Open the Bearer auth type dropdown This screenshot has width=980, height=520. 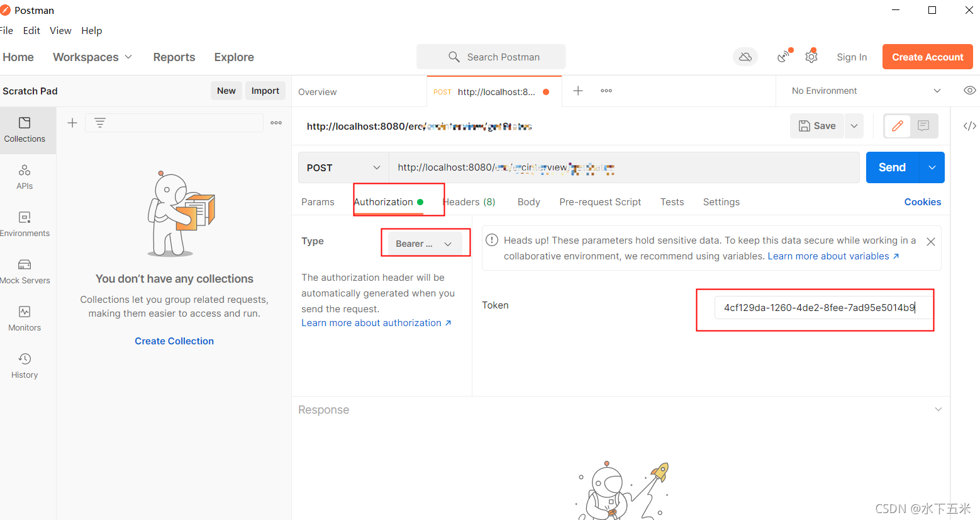(x=425, y=244)
